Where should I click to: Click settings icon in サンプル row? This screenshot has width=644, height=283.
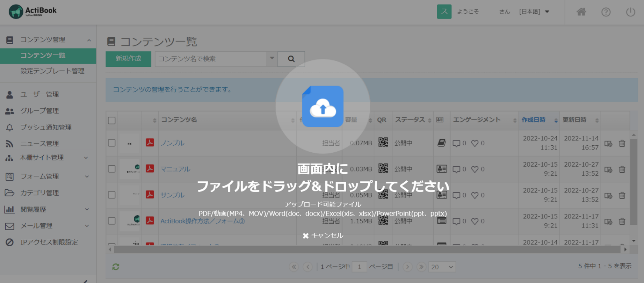tap(608, 196)
